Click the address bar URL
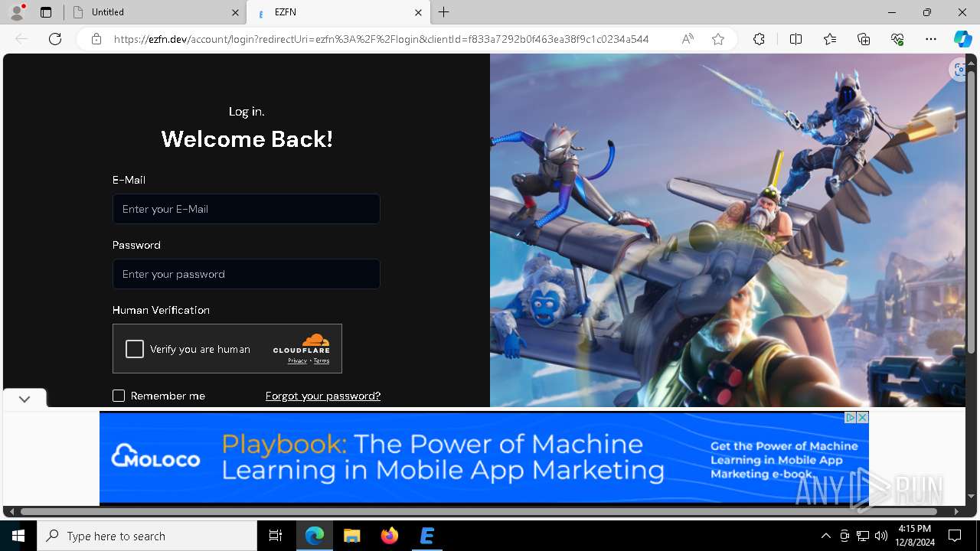The image size is (980, 551). tap(381, 39)
